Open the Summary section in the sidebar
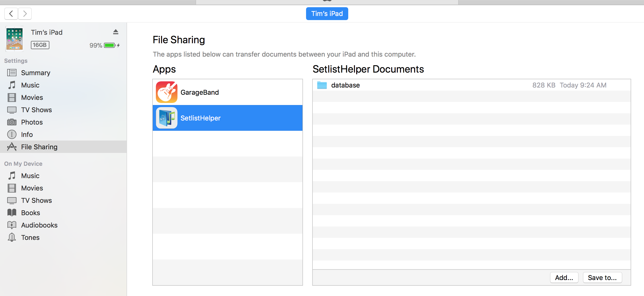 pyautogui.click(x=35, y=73)
